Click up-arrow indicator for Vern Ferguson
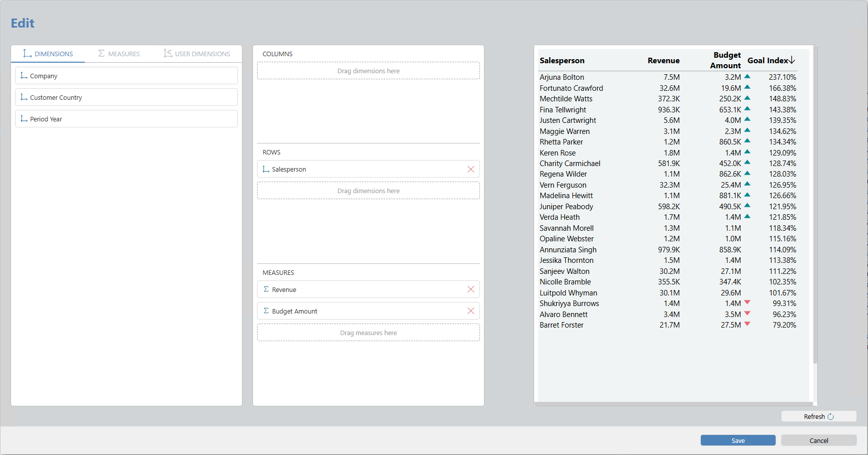The image size is (868, 455). pos(747,184)
